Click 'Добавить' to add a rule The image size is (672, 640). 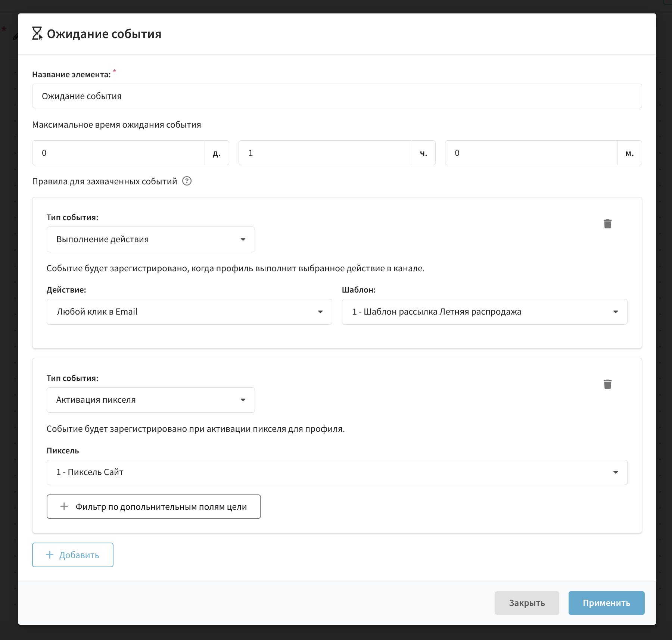point(73,555)
